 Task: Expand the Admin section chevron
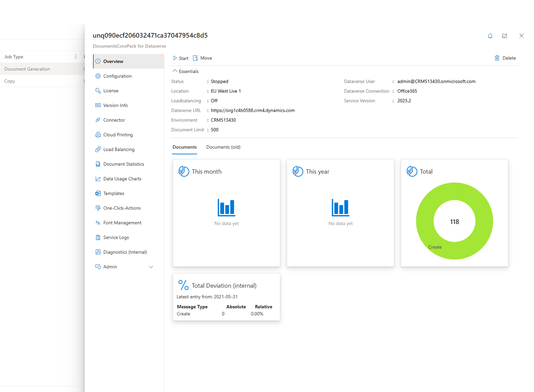click(151, 267)
